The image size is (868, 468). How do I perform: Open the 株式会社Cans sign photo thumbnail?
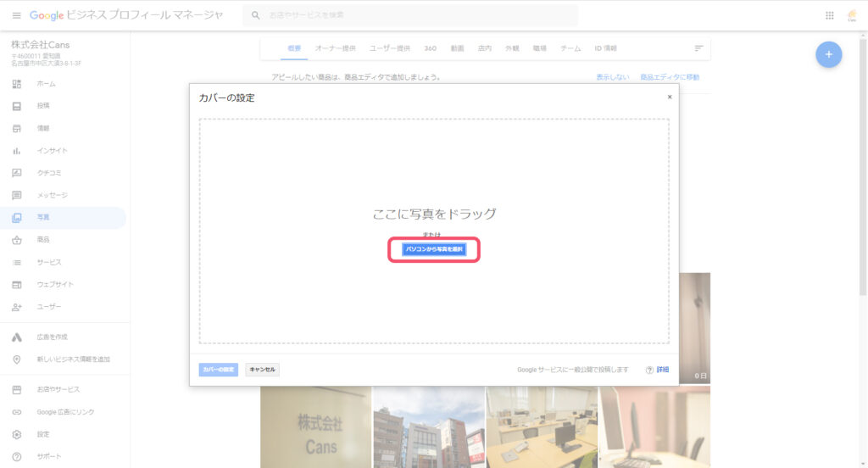[x=315, y=427]
